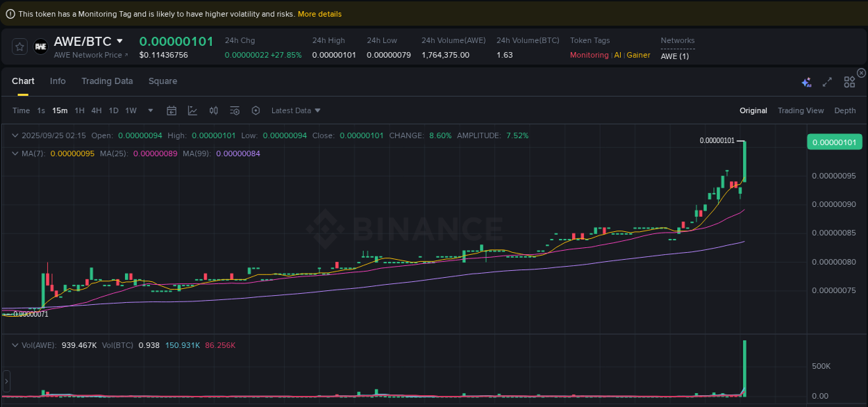This screenshot has height=407, width=868.
Task: Expand the left side panel arrow
Action: pyautogui.click(x=6, y=381)
